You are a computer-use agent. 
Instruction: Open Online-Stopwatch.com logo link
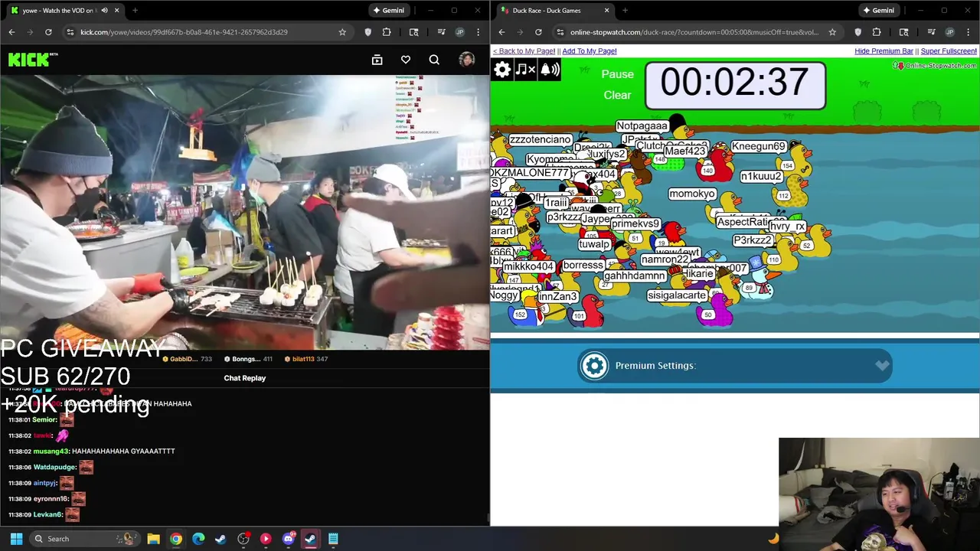pyautogui.click(x=935, y=66)
